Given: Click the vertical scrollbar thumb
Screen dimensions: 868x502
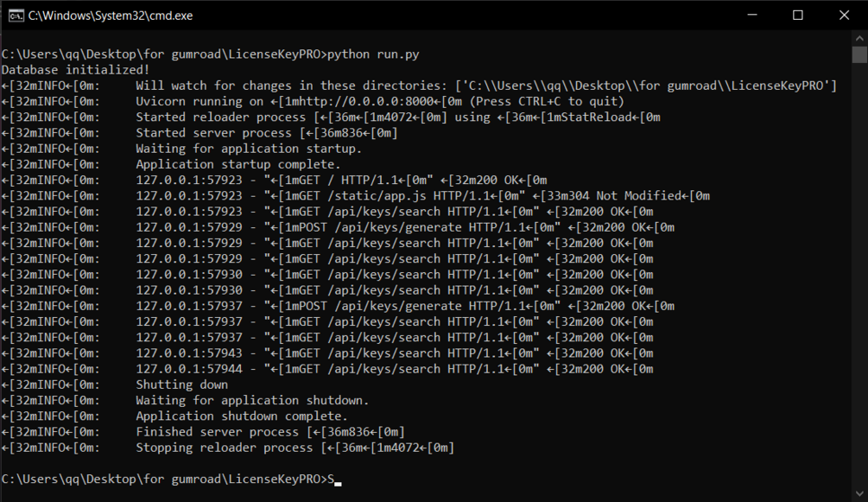Looking at the screenshot, I should click(859, 54).
